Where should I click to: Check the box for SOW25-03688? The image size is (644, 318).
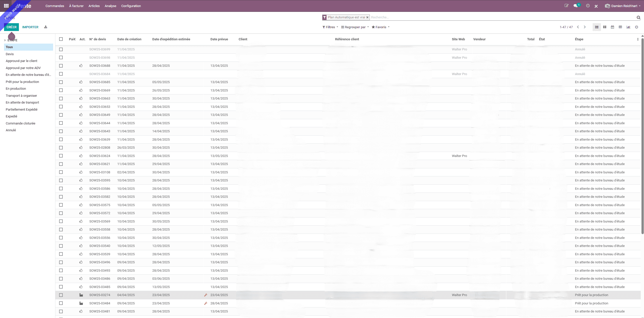(x=61, y=66)
